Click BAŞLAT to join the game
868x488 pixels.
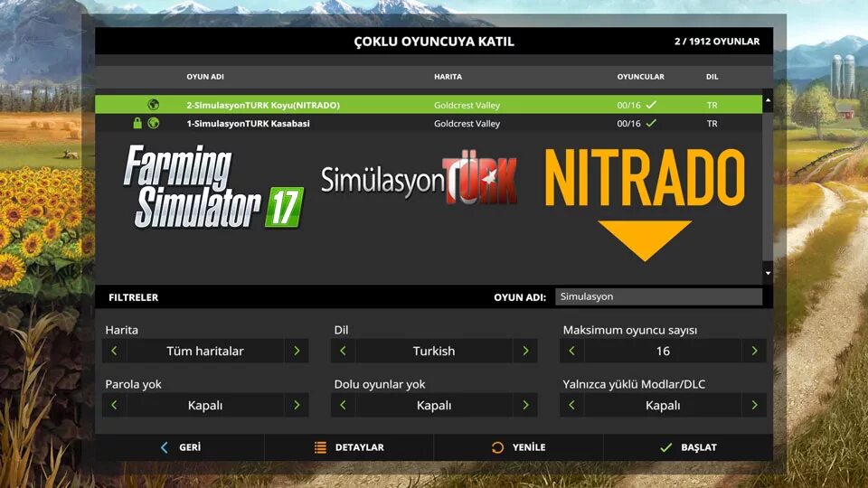pyautogui.click(x=688, y=447)
